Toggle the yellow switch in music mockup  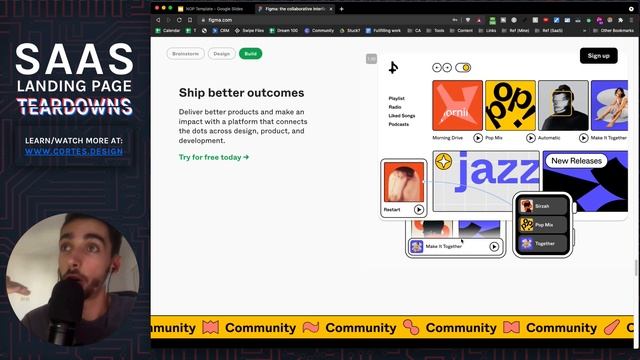coord(463,67)
